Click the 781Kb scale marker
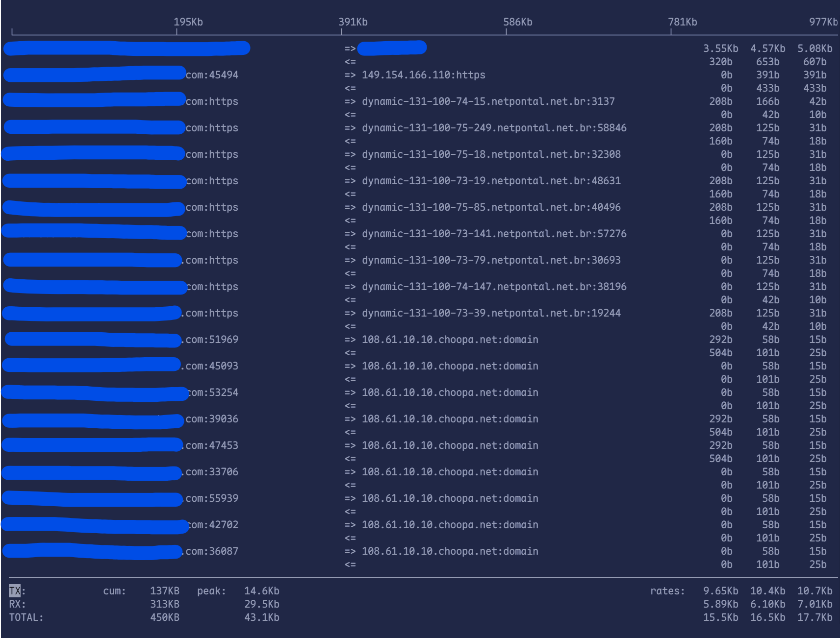This screenshot has height=638, width=840. pyautogui.click(x=682, y=22)
